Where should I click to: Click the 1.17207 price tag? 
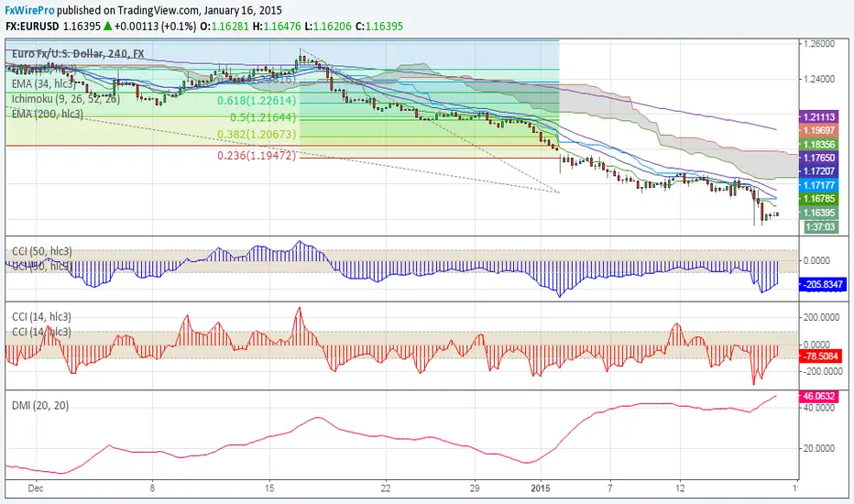[x=819, y=171]
